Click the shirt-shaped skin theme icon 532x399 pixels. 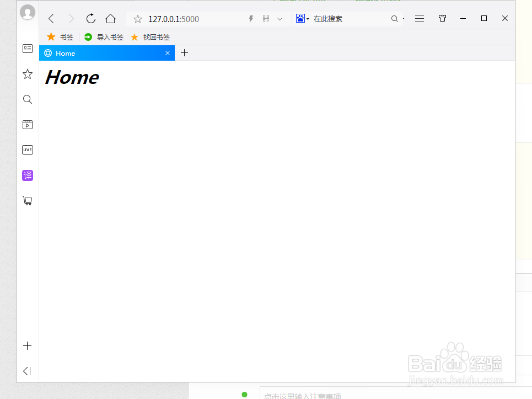pyautogui.click(x=442, y=18)
